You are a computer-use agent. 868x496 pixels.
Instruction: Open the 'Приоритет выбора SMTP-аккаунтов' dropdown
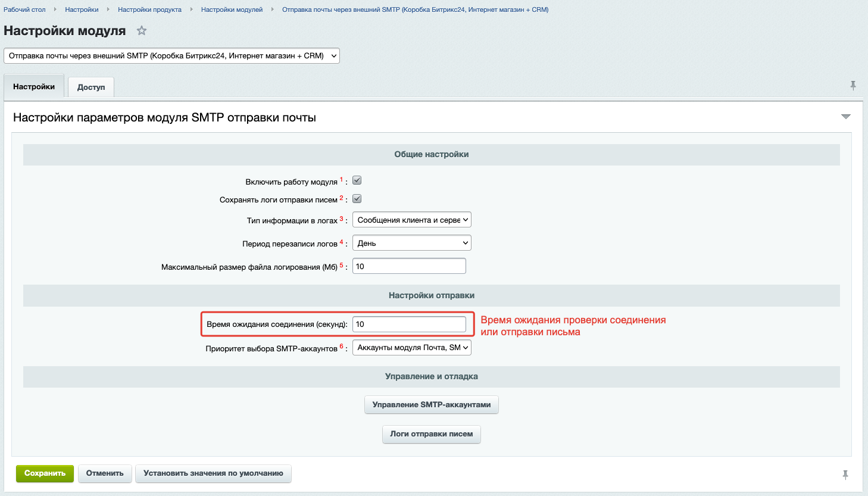click(x=412, y=347)
